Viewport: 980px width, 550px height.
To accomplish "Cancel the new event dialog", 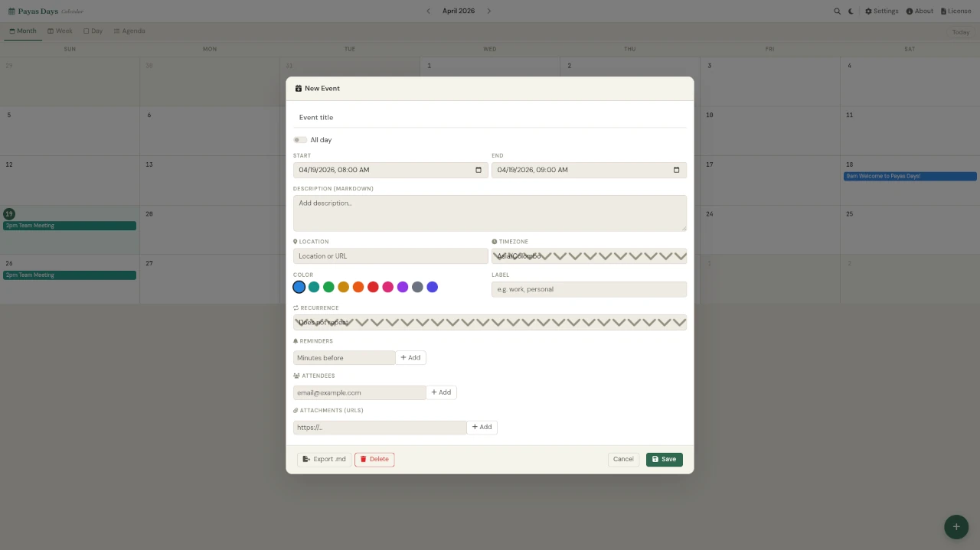I will [623, 460].
